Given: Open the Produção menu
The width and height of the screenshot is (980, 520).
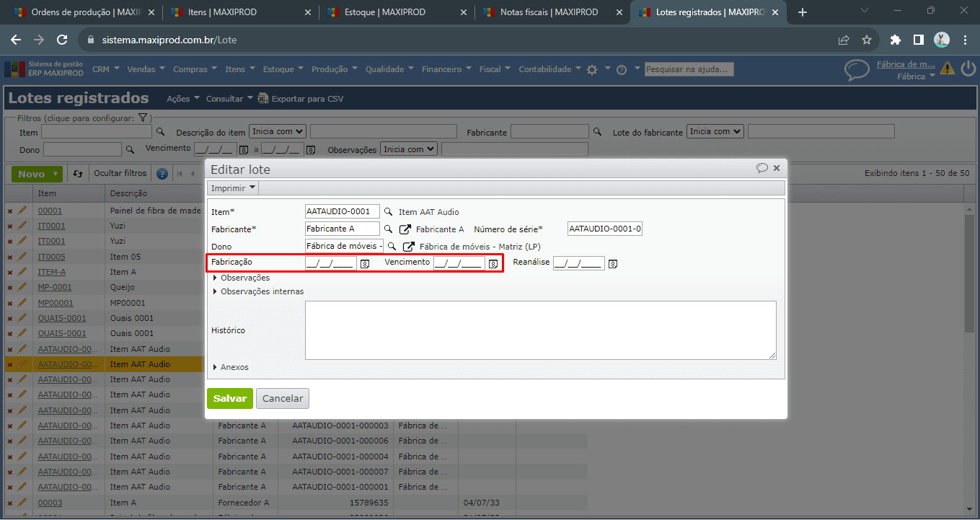Looking at the screenshot, I should pyautogui.click(x=334, y=69).
